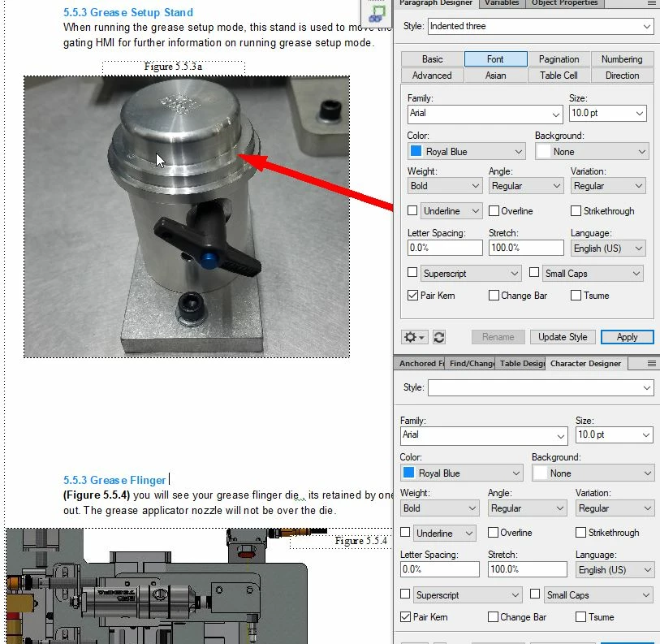Switch to the Variables panel tab
Viewport: 660px width, 644px height.
click(x=502, y=3)
